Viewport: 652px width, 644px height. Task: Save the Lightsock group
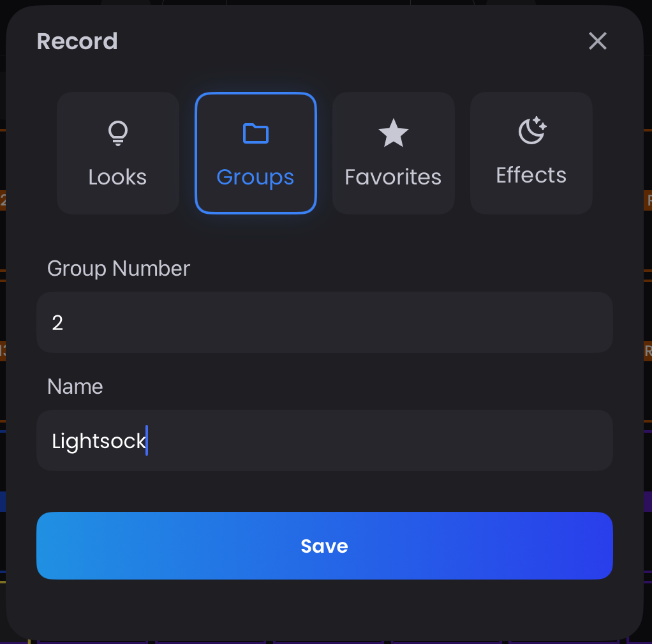325,546
